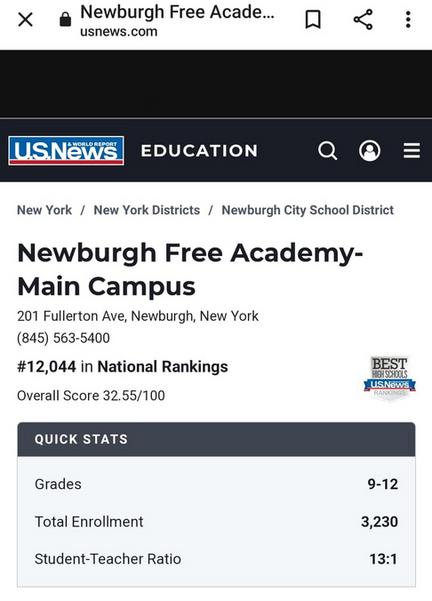This screenshot has height=601, width=432.
Task: Expand the hamburger navigation menu
Action: (412, 151)
